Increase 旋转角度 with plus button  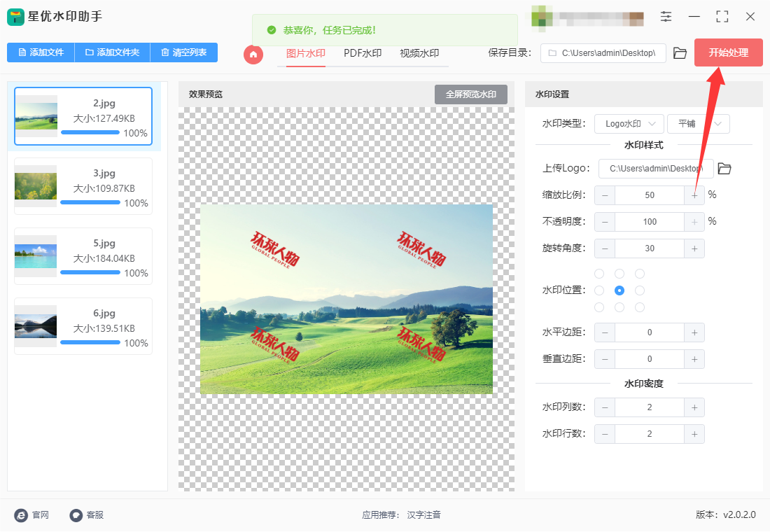tap(694, 248)
